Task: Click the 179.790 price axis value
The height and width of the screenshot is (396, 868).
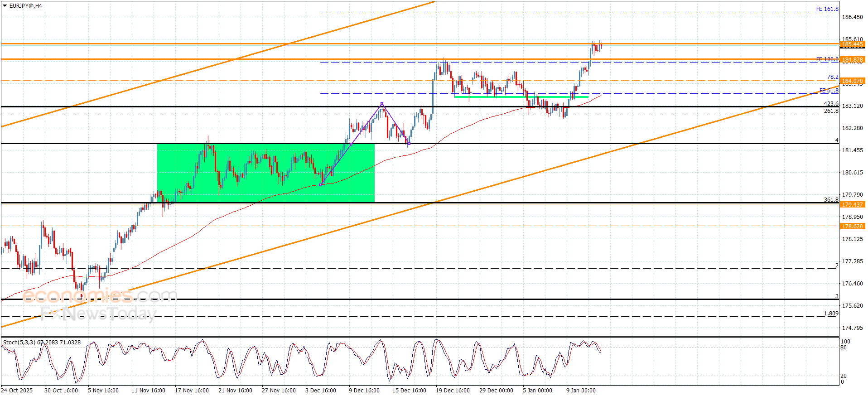Action: pyautogui.click(x=852, y=195)
